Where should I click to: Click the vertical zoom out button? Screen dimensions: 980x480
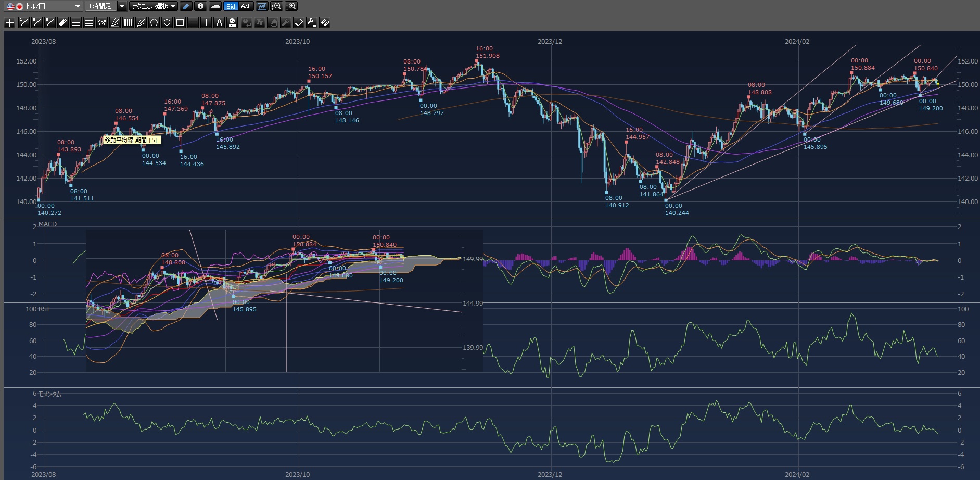tap(276, 6)
